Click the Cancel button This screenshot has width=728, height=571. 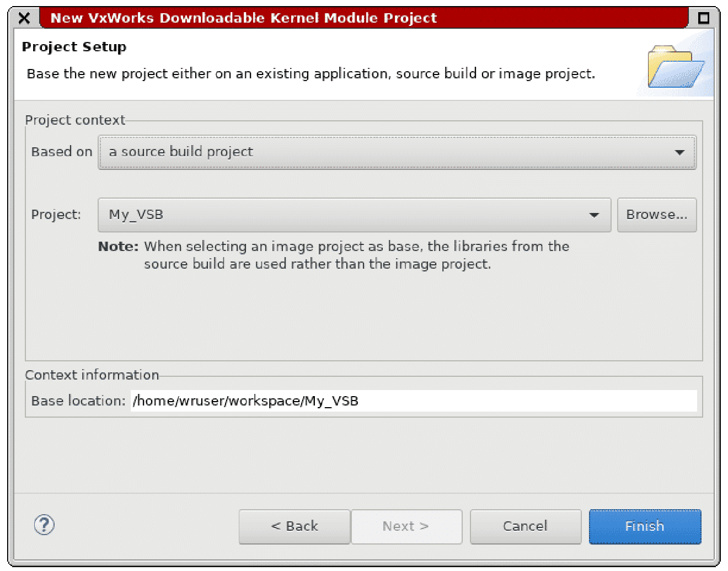pos(525,526)
